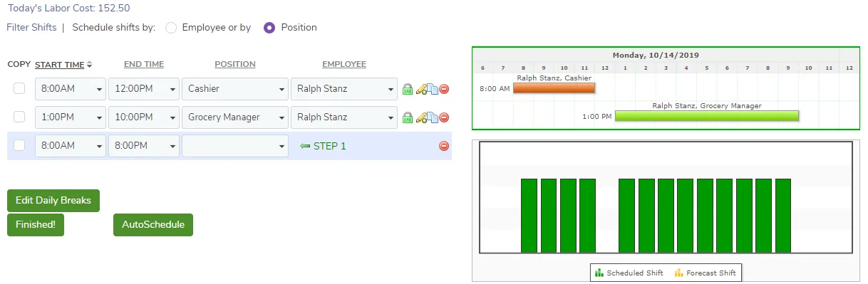Click Scheduled Shift green legend icon
Screen dimensions: 868x284
[x=599, y=273]
